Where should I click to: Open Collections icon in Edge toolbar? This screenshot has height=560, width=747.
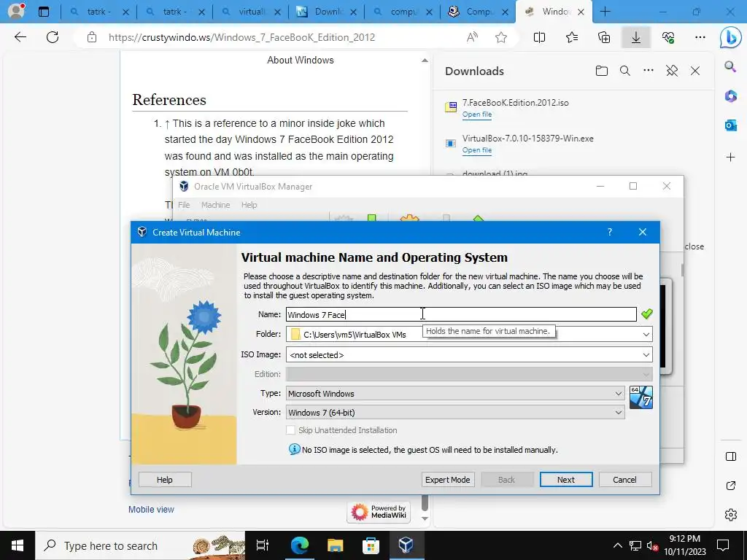click(603, 37)
